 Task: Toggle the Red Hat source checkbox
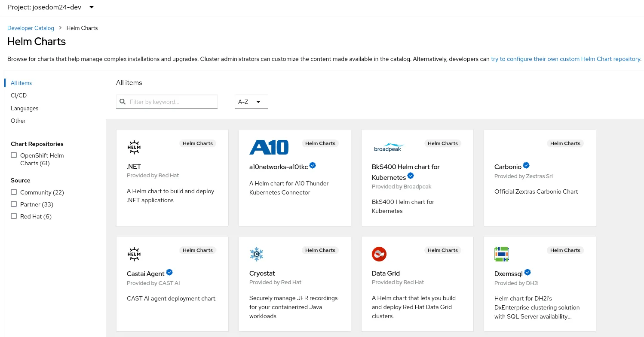[x=14, y=216]
